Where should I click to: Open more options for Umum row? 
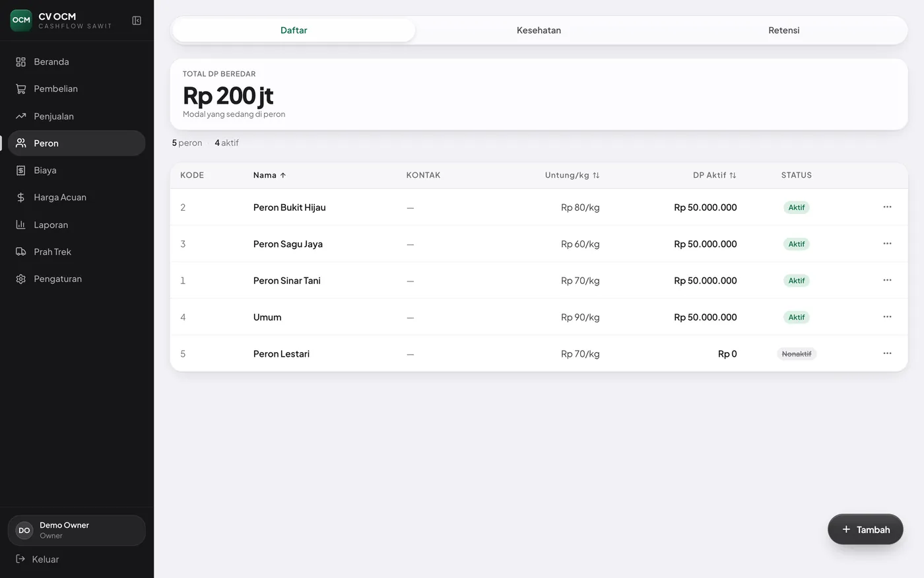887,317
